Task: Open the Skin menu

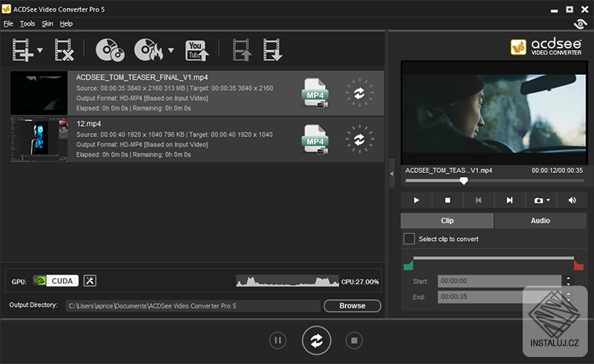Action: coord(47,23)
